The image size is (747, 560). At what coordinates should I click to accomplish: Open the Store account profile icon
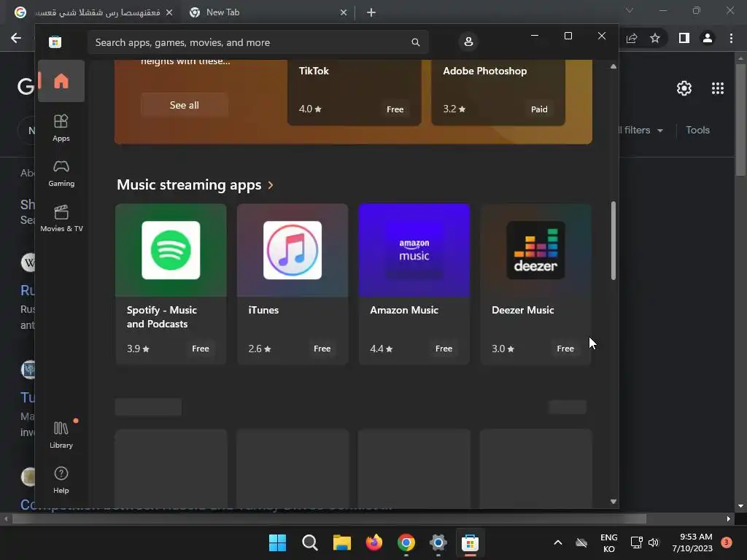(468, 42)
